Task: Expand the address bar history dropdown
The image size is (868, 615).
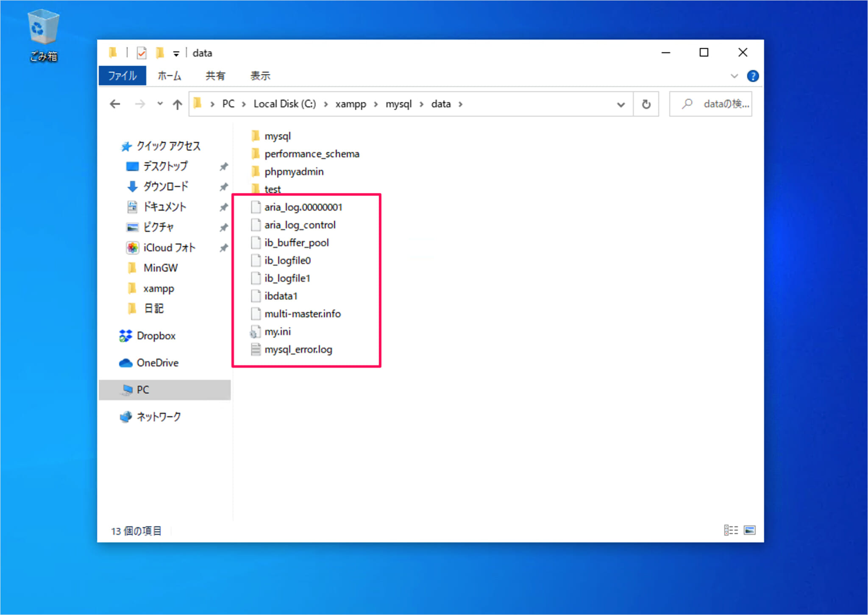Action: pyautogui.click(x=620, y=104)
